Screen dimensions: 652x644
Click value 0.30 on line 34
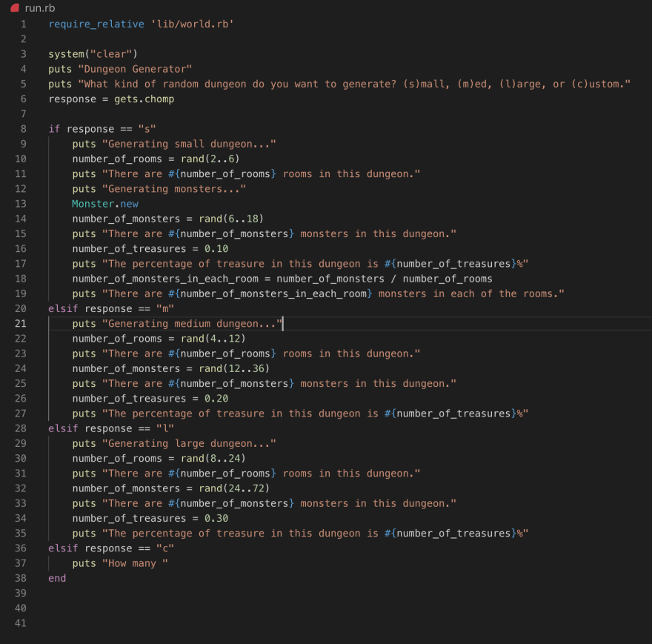coord(216,518)
